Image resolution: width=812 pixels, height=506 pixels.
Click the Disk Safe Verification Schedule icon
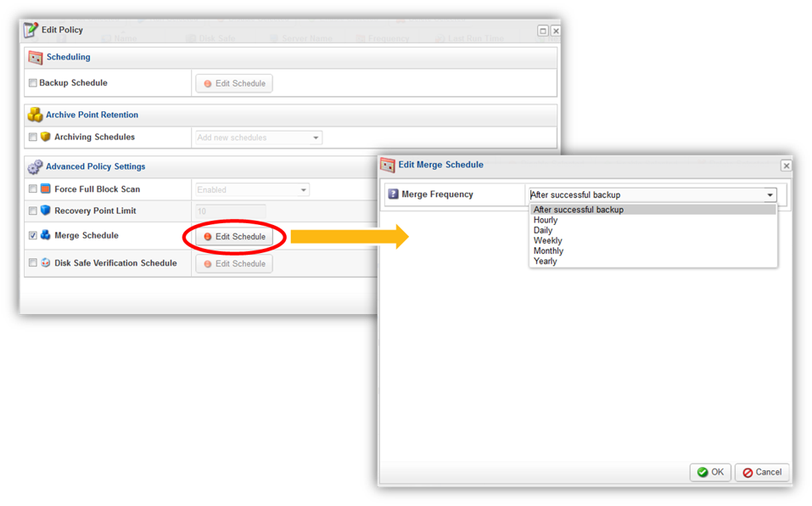[46, 262]
